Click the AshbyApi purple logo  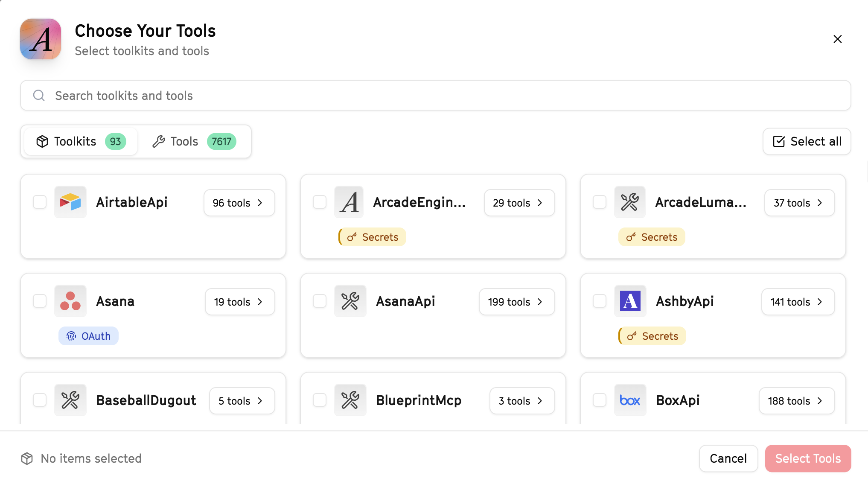[x=630, y=301]
